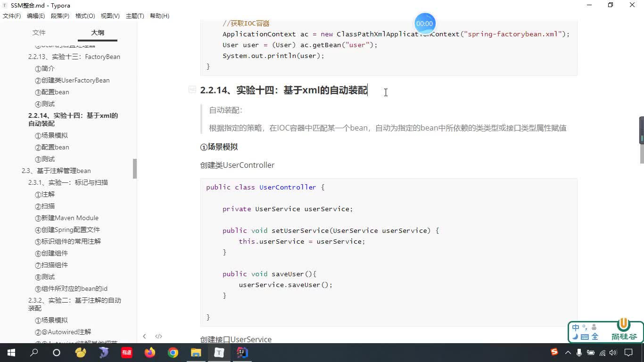This screenshot has height=362, width=644.
Task: Open the blue bird app in taskbar
Action: [x=104, y=353]
